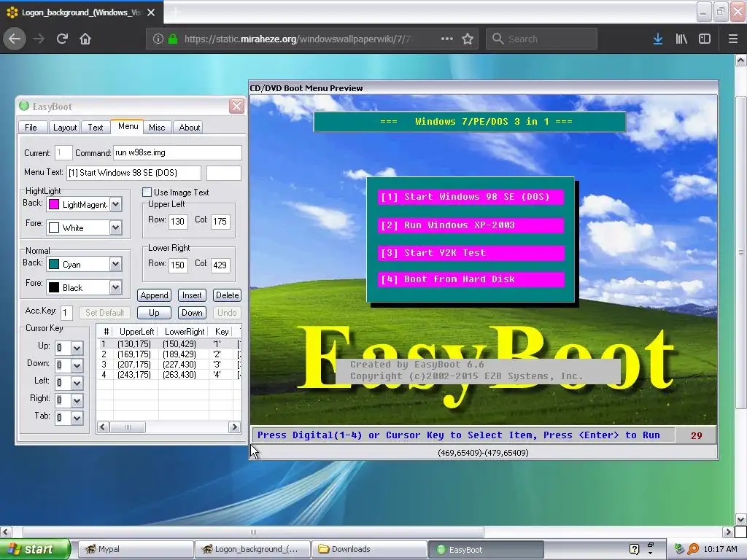Reload the page with the refresh icon
This screenshot has width=747, height=560.
[62, 39]
